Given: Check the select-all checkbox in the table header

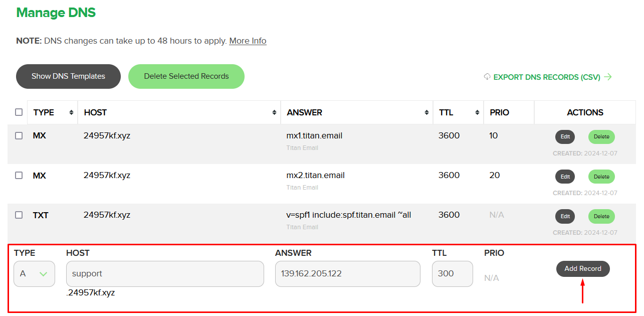Looking at the screenshot, I should click(19, 112).
